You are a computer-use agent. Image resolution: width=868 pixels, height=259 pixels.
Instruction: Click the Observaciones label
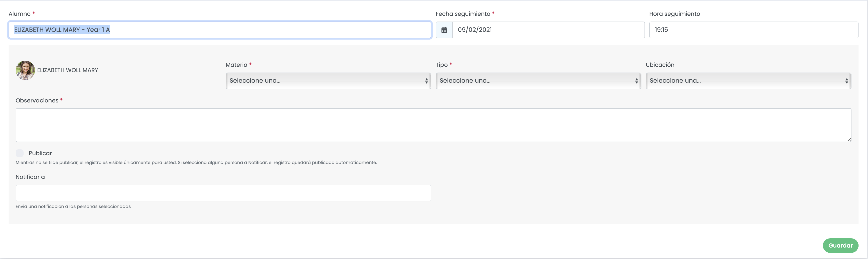tap(37, 100)
